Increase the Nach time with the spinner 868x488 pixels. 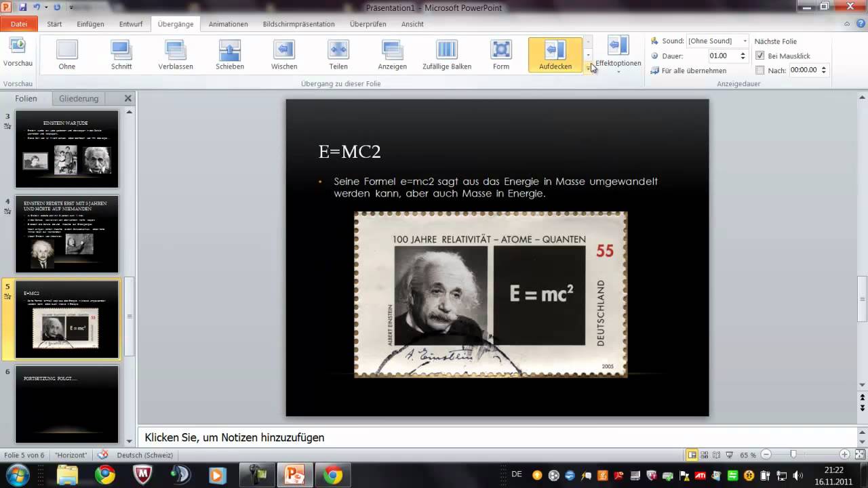[x=824, y=67]
